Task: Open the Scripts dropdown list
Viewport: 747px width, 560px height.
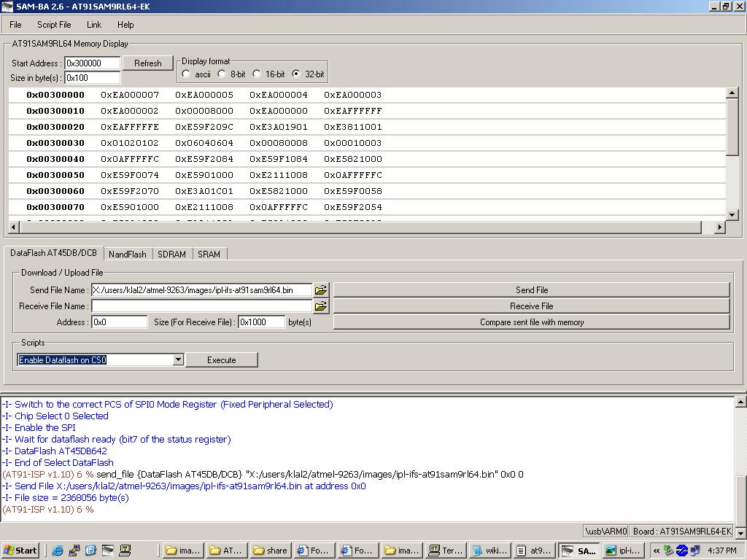Action: click(177, 360)
